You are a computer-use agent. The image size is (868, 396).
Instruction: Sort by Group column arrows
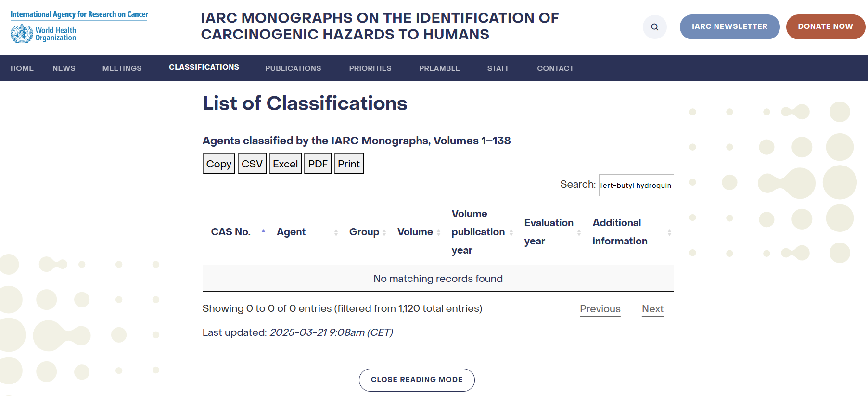click(x=384, y=232)
